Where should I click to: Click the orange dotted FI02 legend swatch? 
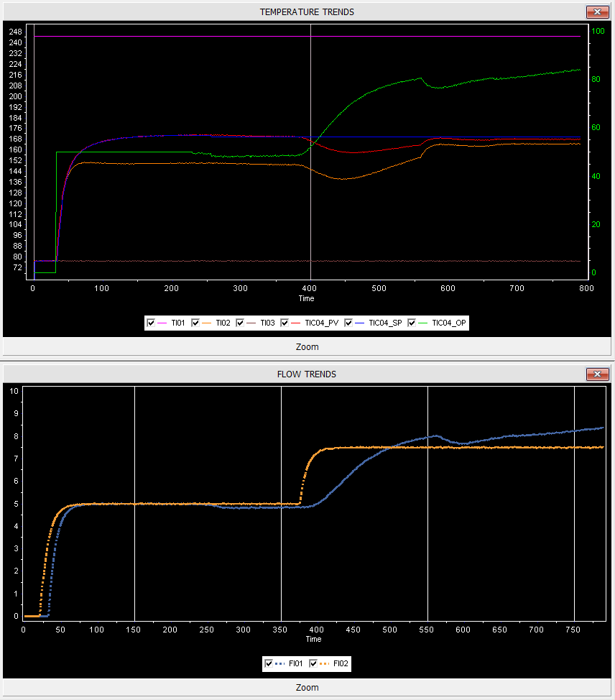(x=324, y=664)
